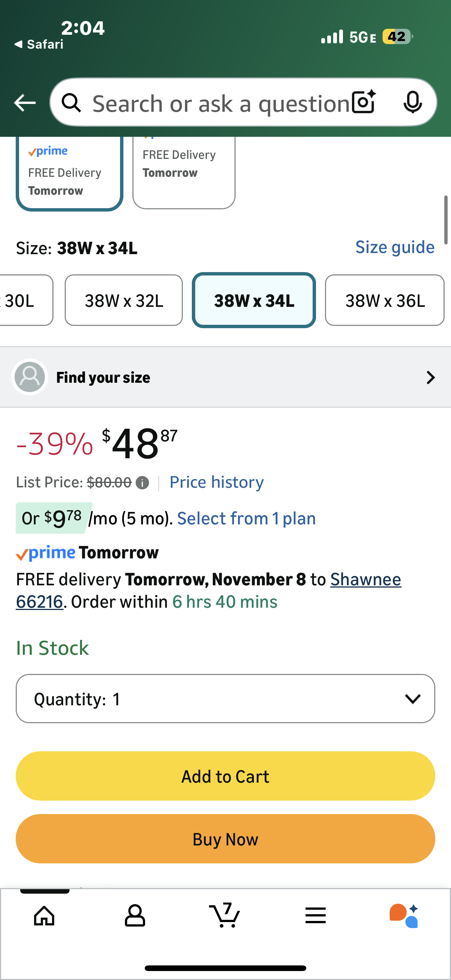The image size is (451, 980).
Task: View the Price history link
Action: click(217, 483)
